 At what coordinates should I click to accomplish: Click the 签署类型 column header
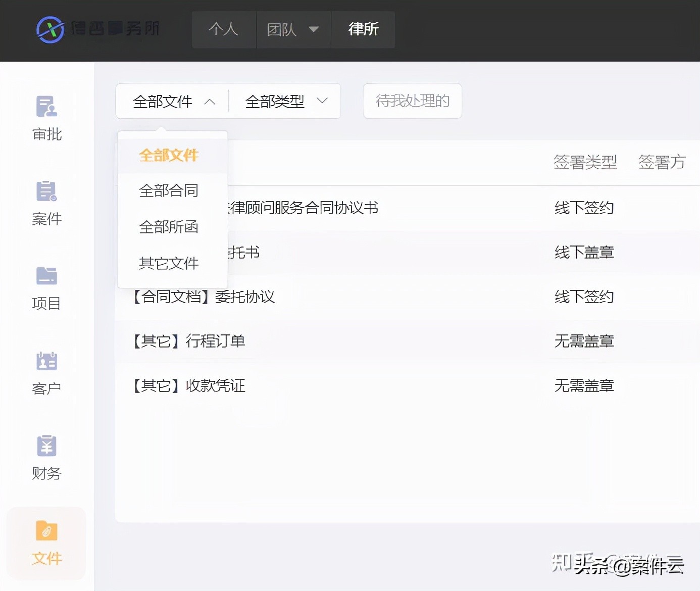coord(585,162)
